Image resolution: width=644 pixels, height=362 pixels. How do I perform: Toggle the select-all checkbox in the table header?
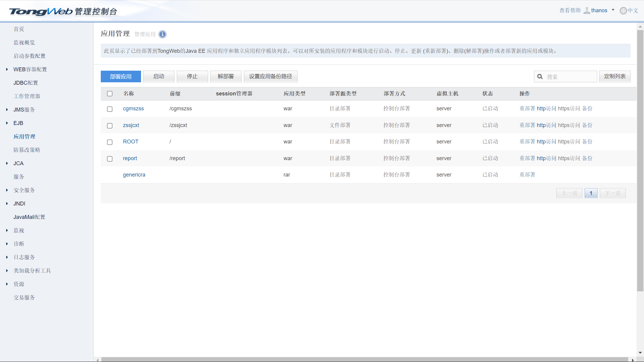(110, 94)
